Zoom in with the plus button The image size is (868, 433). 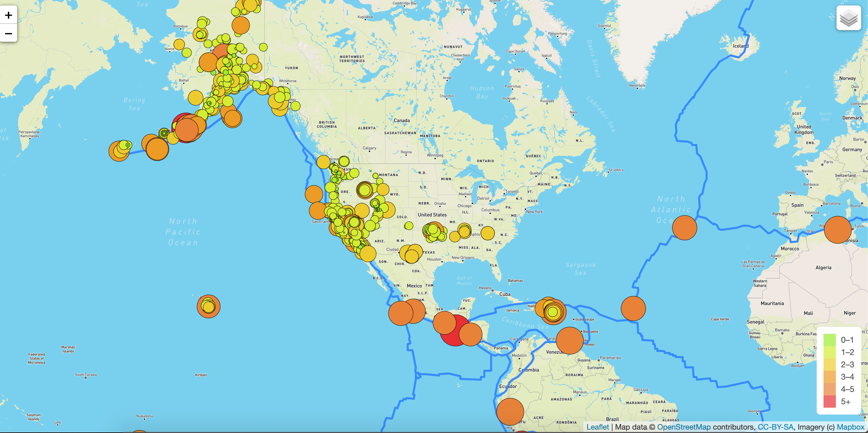point(8,15)
